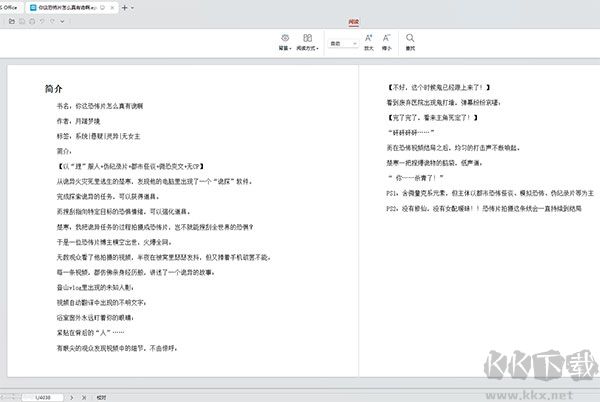Click the undo arrow in quick toolbar
The width and height of the screenshot is (600, 402).
42,21
